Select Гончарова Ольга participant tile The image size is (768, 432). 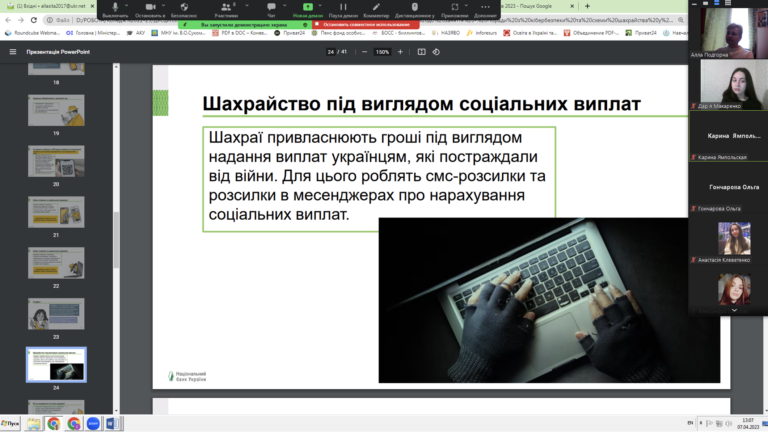[x=728, y=187]
